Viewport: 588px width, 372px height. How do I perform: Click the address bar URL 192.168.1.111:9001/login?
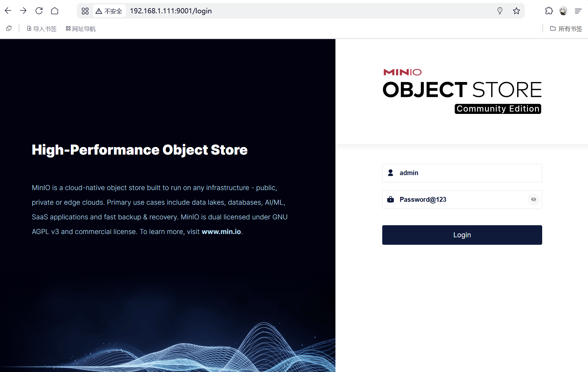click(171, 11)
